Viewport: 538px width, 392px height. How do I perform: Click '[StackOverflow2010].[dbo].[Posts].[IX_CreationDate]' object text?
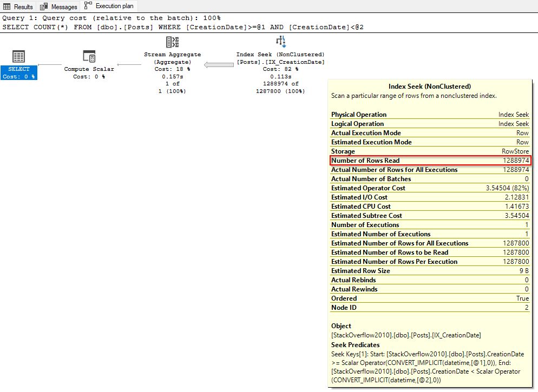[406, 335]
